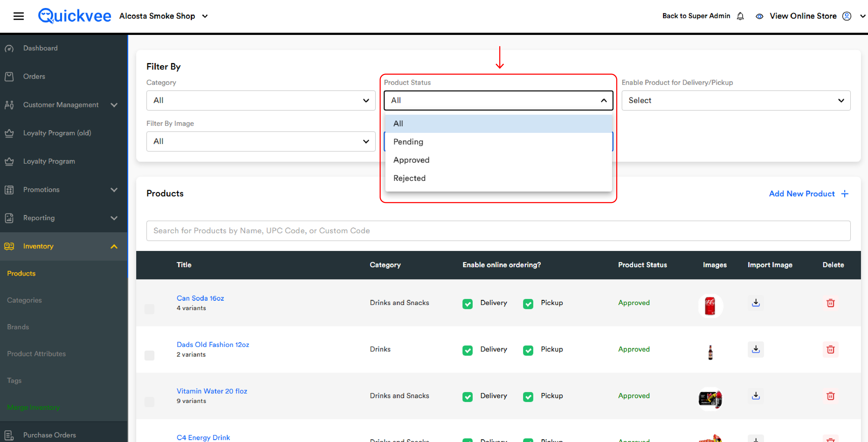This screenshot has height=442, width=868.
Task: Open the Vitamin Water 20 floz link
Action: (212, 391)
